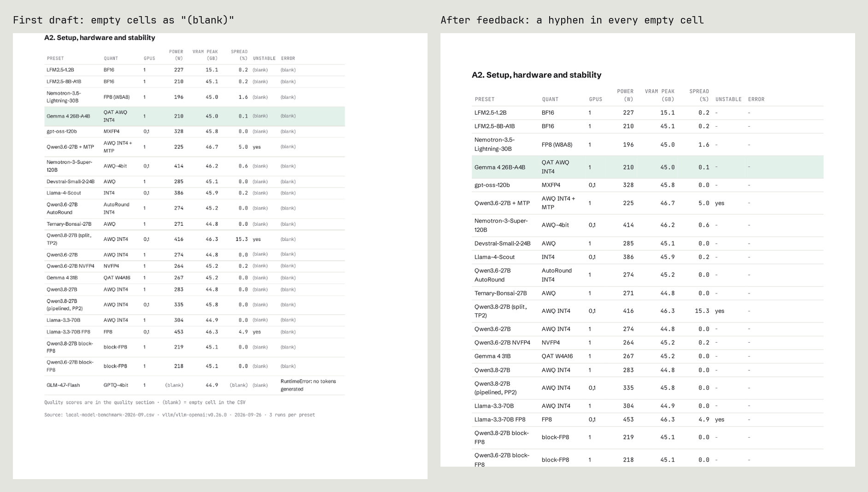Screen dimensions: 868x492
Task: Click VRAM value 15.1 in the after-feedback table
Action: [x=668, y=113]
